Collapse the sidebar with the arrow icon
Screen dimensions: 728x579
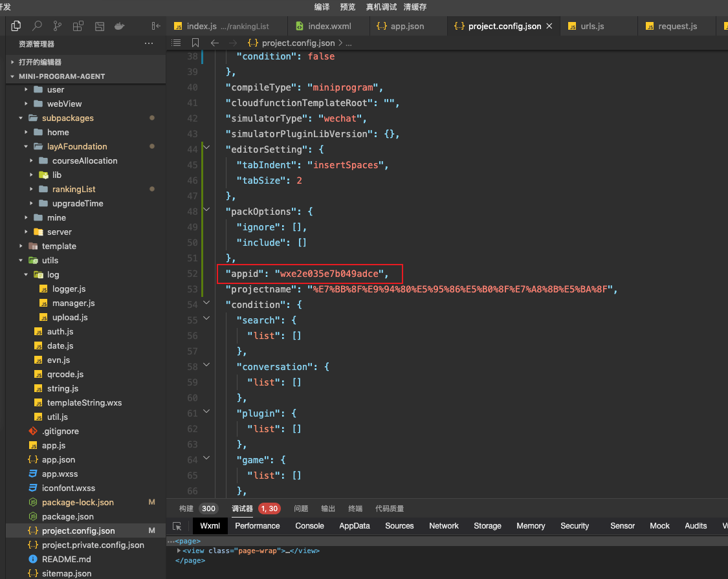156,26
